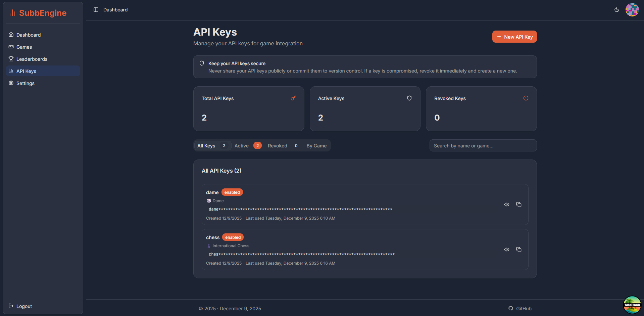Click the key icon in Total API Keys
Screen dimensions: 644x316
[293, 98]
